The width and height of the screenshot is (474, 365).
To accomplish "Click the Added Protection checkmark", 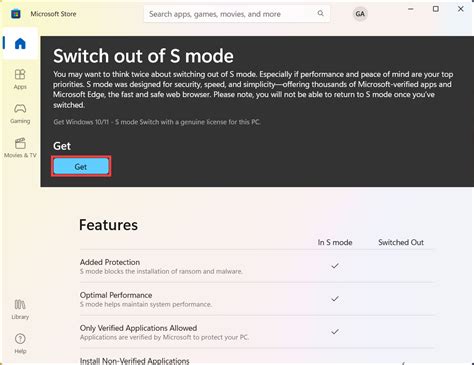I will pos(335,266).
